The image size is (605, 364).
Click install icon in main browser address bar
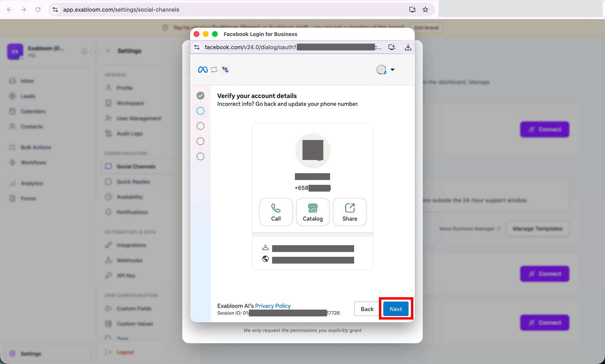tap(412, 10)
